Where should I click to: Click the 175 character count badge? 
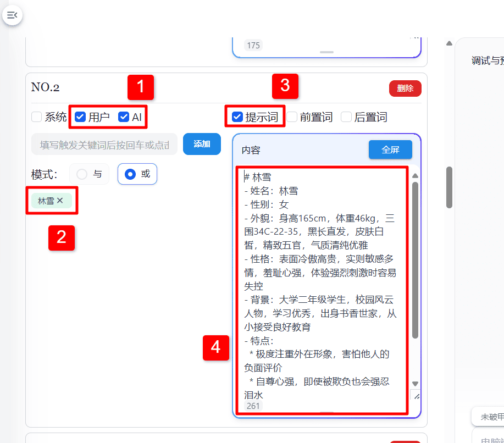(x=253, y=45)
